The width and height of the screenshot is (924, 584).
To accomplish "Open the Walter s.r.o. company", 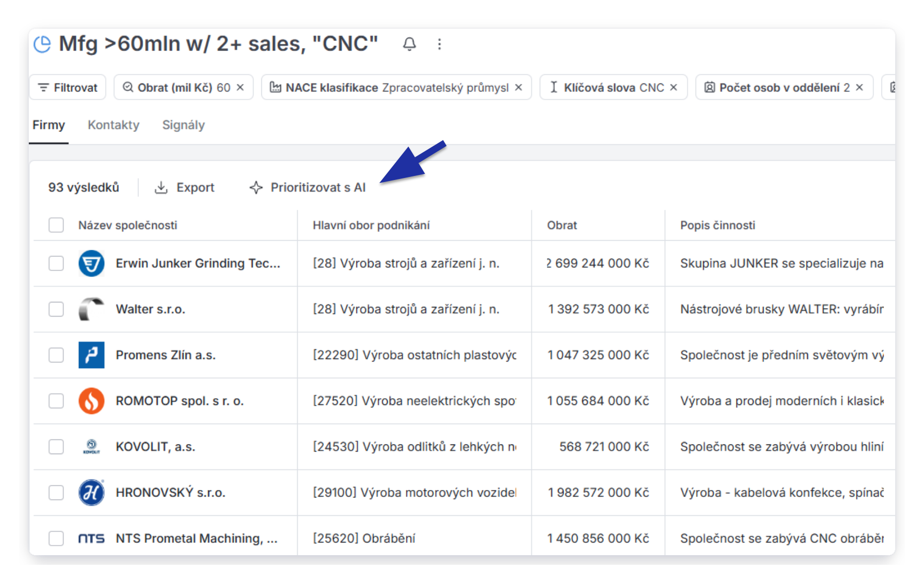I will 150,309.
